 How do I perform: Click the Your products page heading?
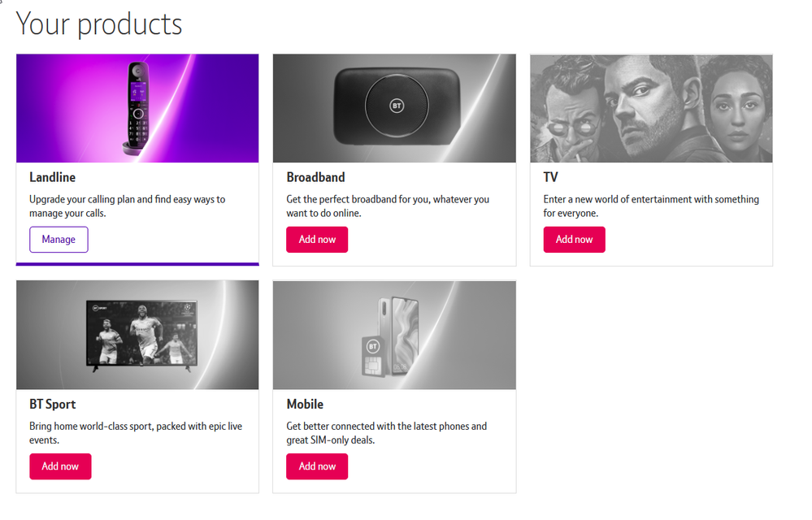click(99, 24)
